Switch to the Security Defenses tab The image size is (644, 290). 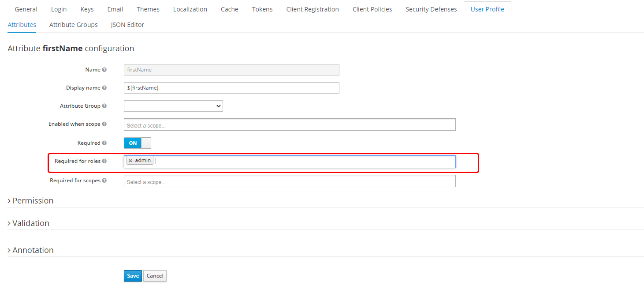coord(431,9)
